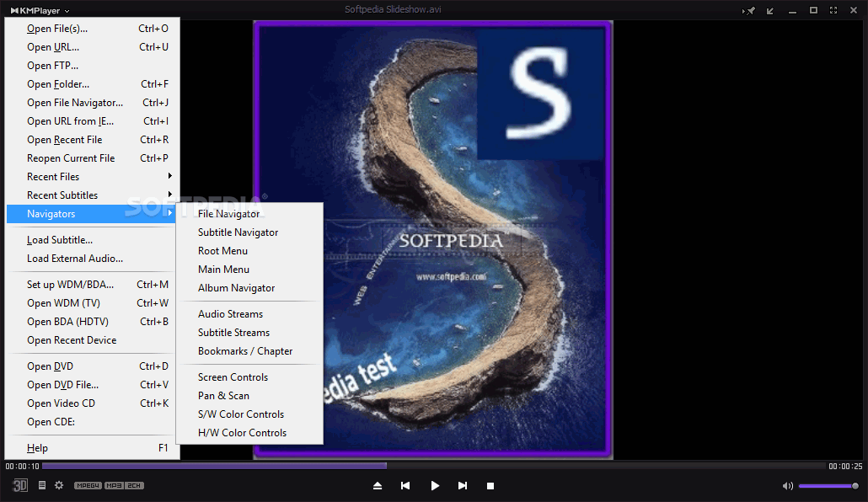
Task: Select Root Menu in submenu
Action: pyautogui.click(x=249, y=251)
